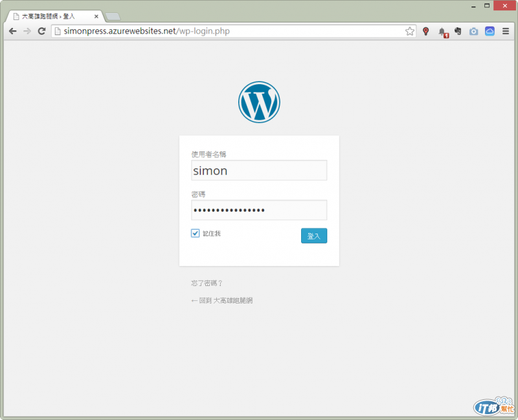The width and height of the screenshot is (518, 420).
Task: Click the blue 登入 login button
Action: 314,236
